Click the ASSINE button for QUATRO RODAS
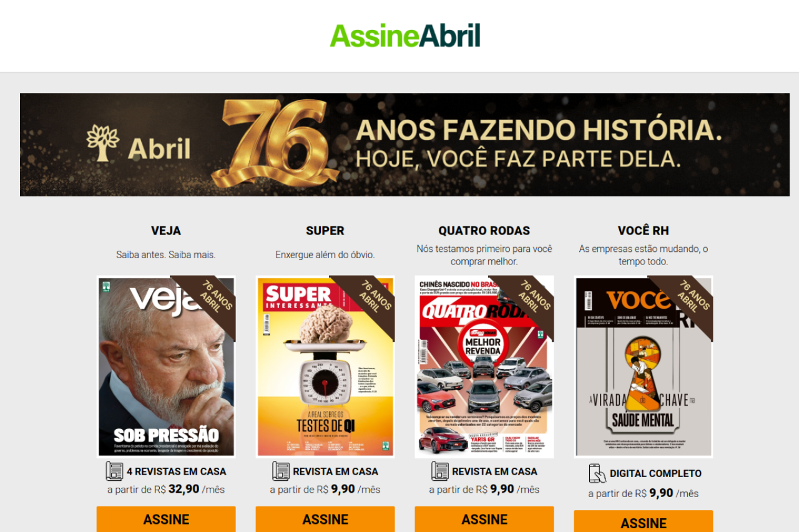Viewport: 799px width, 532px height. [484, 519]
